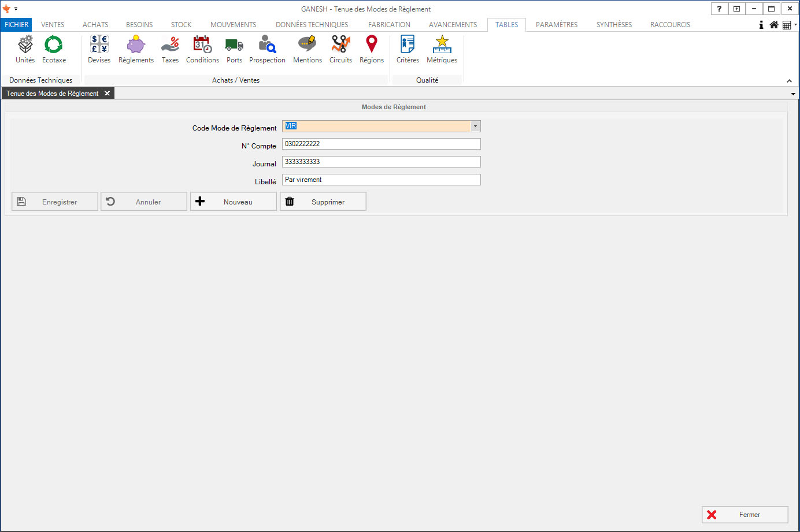The width and height of the screenshot is (800, 532).
Task: Click the Fermer button
Action: click(x=745, y=515)
